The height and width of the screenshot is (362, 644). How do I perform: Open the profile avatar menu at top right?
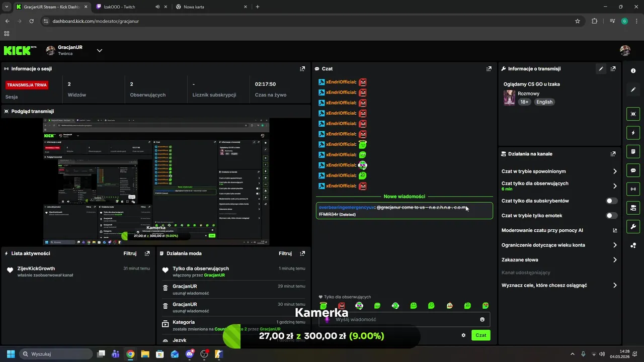(625, 50)
